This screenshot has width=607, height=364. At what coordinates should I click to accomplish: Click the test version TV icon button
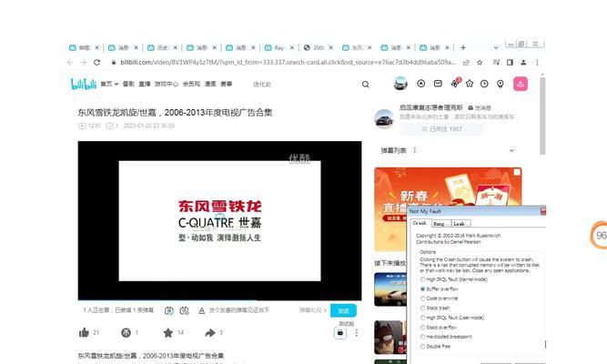pyautogui.click(x=339, y=333)
